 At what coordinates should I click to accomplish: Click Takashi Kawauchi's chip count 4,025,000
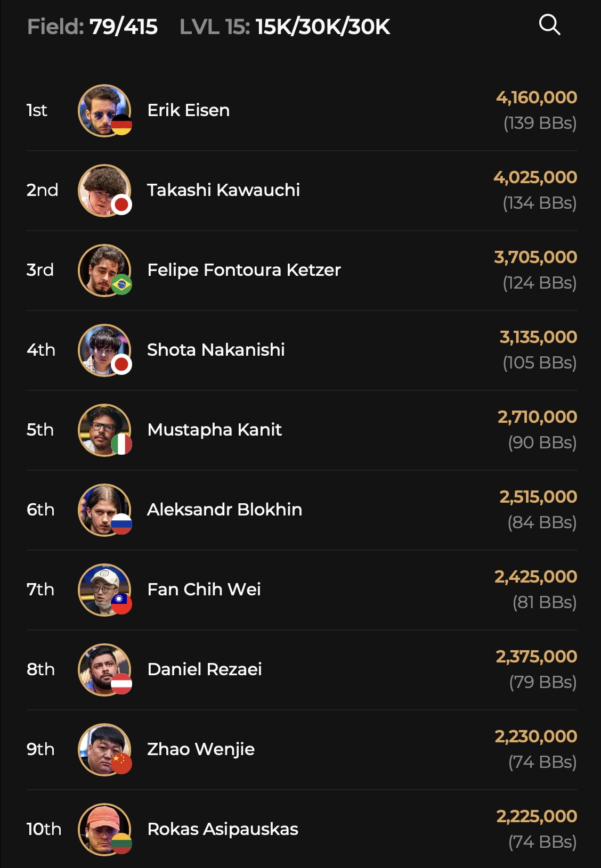[535, 177]
